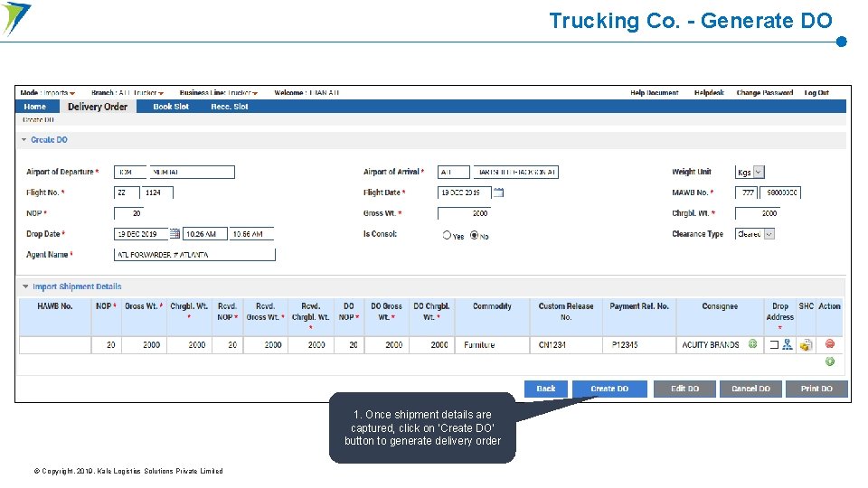Image resolution: width=868 pixels, height=488 pixels.
Task: Open the Help Document link
Action: click(654, 93)
